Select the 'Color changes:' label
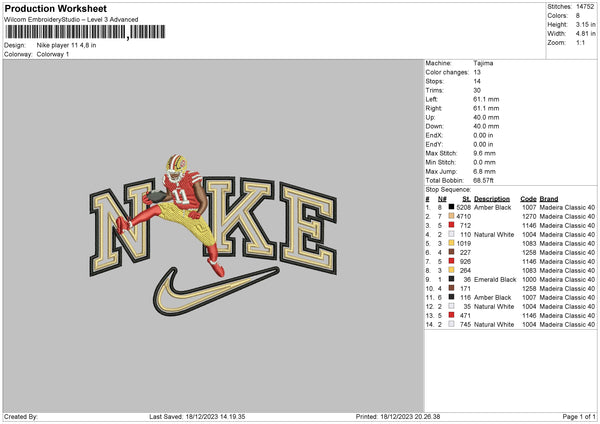 [x=447, y=72]
